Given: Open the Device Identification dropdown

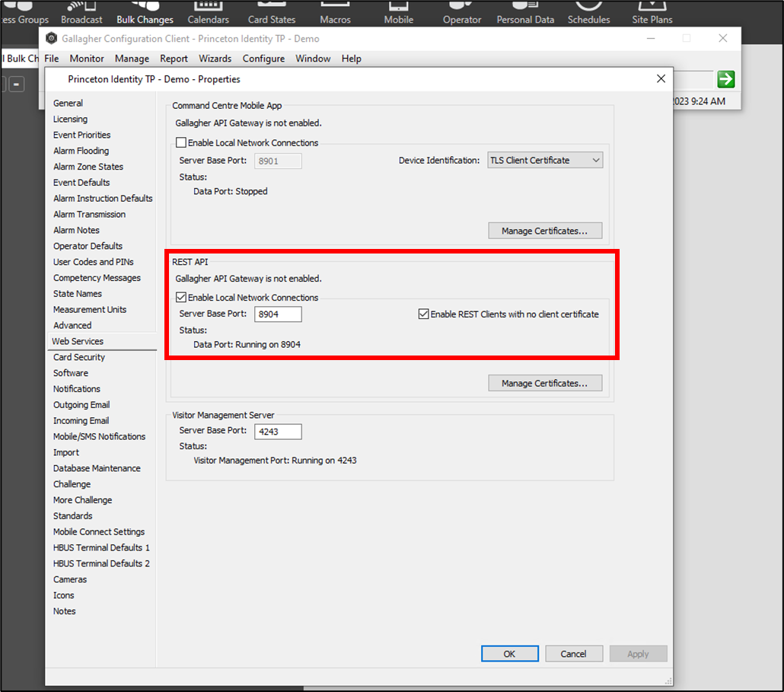Looking at the screenshot, I should 545,161.
